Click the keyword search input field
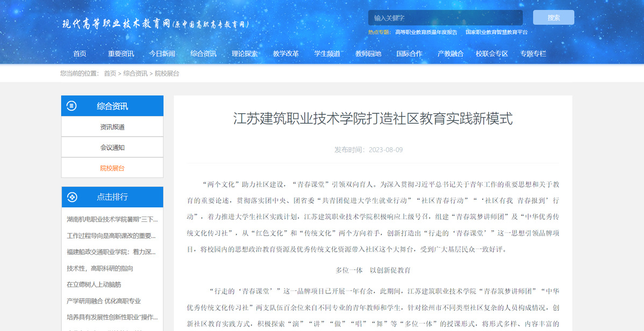644x331 pixels. 445,18
